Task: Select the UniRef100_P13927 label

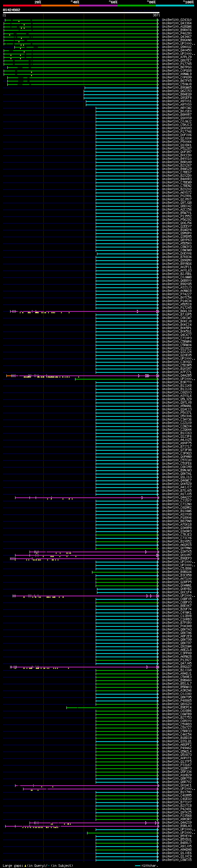Action: [176, 660]
